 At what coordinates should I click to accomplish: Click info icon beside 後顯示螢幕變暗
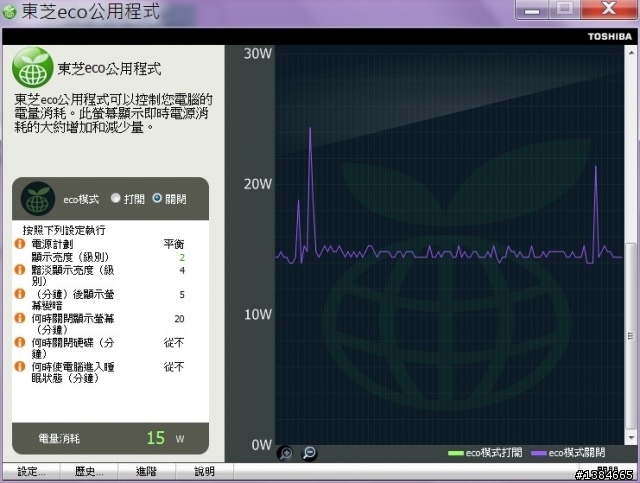(x=20, y=294)
